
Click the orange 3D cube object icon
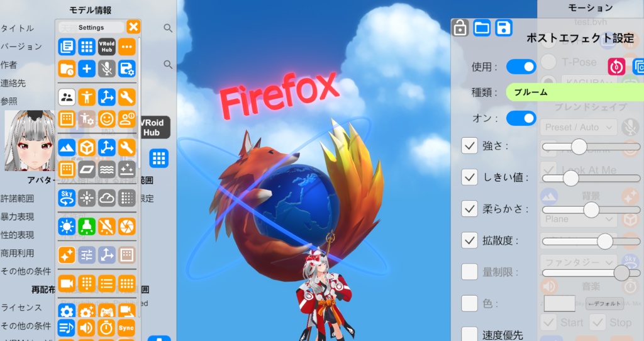point(87,147)
